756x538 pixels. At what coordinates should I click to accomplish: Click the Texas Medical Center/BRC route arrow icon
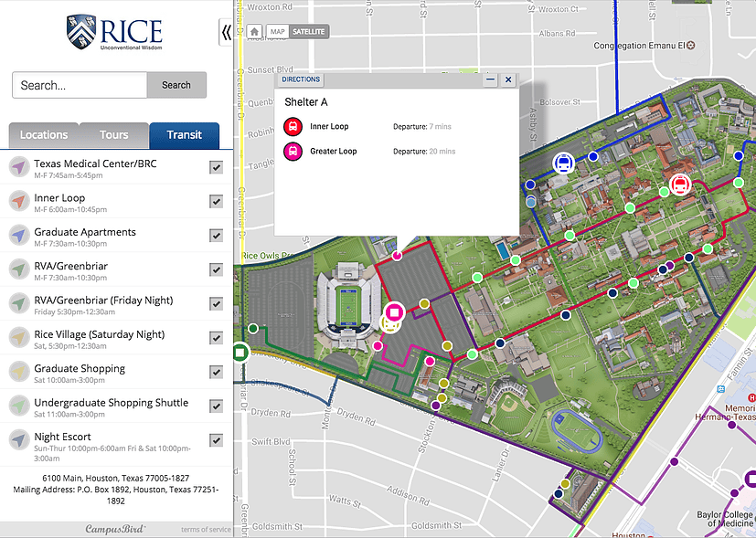(19, 167)
